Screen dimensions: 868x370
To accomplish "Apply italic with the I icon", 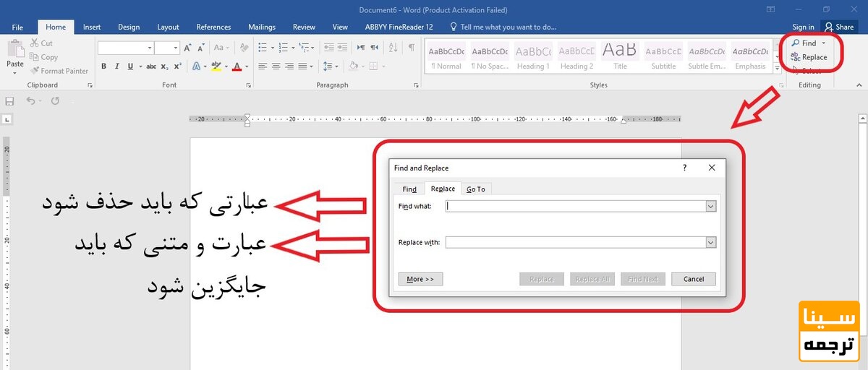I will 117,66.
